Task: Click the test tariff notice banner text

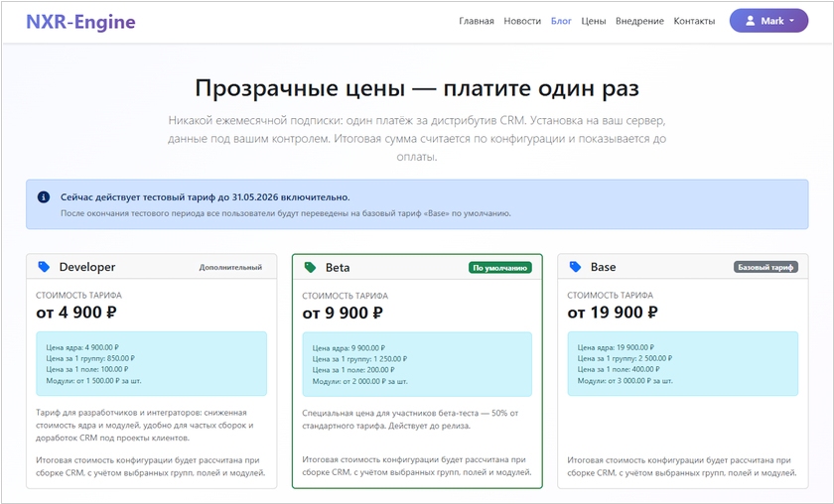Action: 205,197
